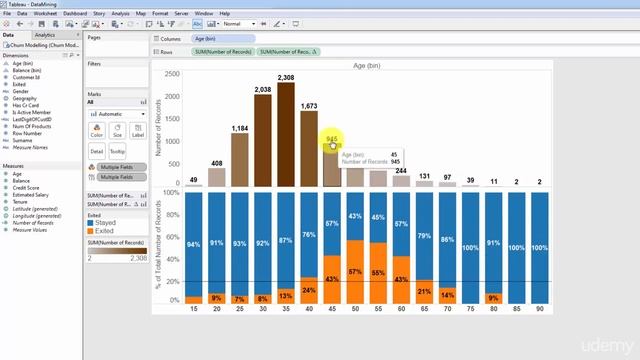This screenshot has width=640, height=360.
Task: Open the New Worksheet dropdown arrow
Action: (x=76, y=24)
